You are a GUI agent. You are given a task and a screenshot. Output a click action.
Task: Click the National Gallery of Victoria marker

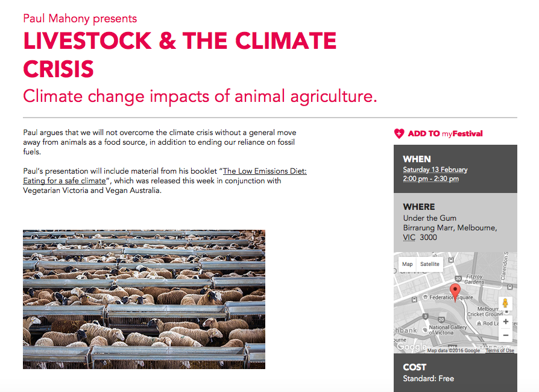pyautogui.click(x=424, y=329)
